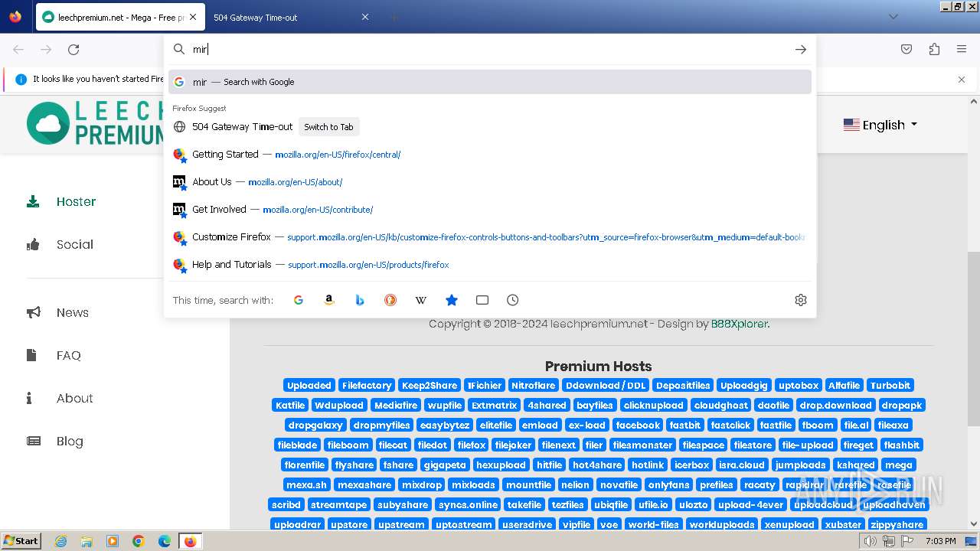
Task: Select the Customize Firefox suggestion
Action: point(490,237)
